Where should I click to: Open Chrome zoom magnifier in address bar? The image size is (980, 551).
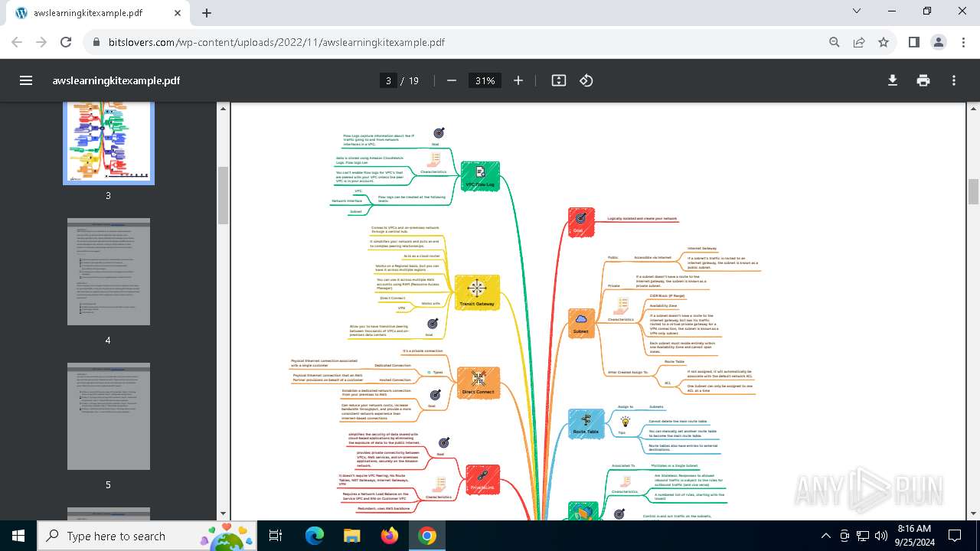click(835, 42)
